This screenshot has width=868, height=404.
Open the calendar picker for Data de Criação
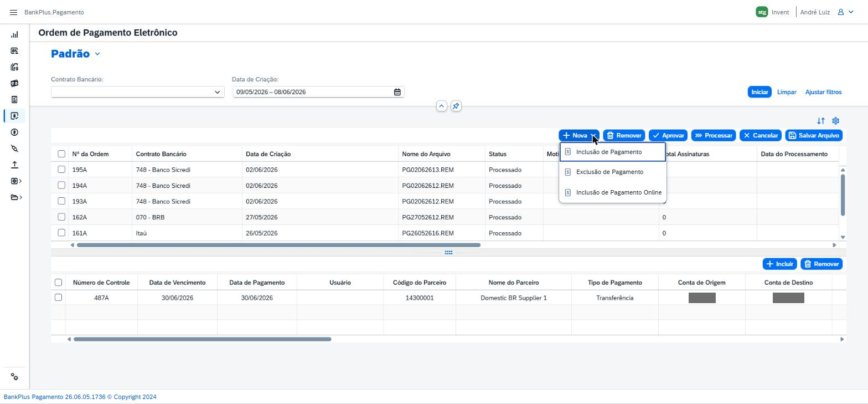397,92
